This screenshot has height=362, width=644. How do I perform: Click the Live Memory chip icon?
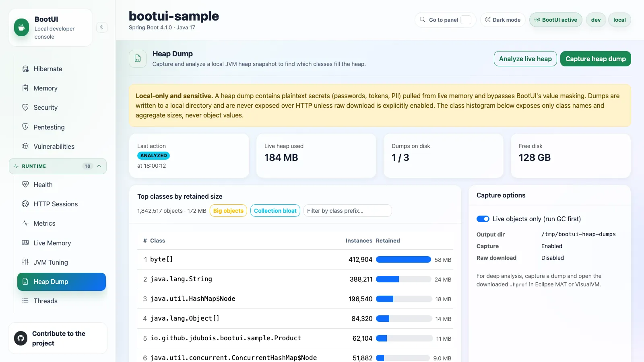coord(25,243)
